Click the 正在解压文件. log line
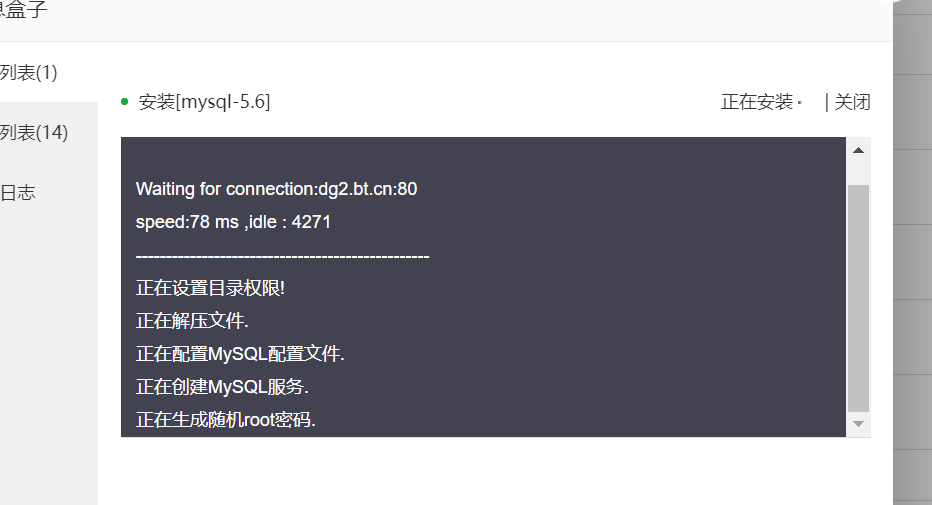The image size is (932, 505). tap(192, 321)
